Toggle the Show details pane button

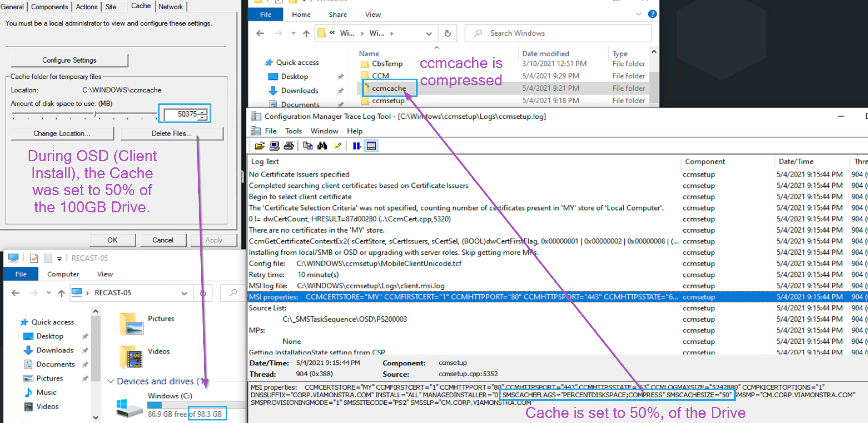[x=371, y=146]
